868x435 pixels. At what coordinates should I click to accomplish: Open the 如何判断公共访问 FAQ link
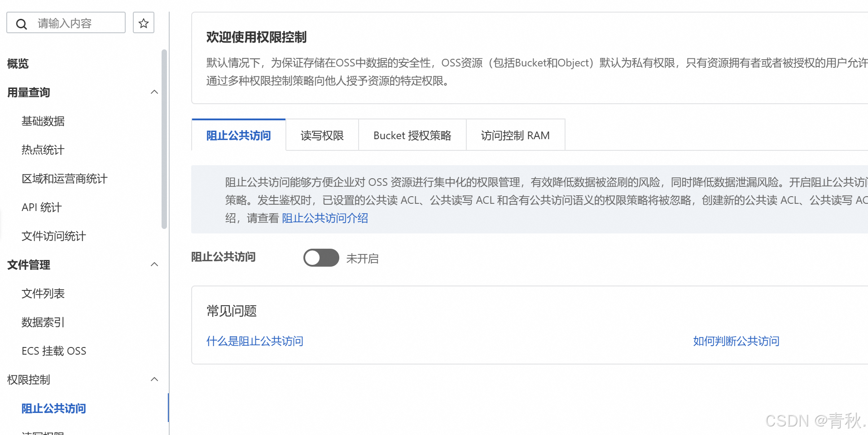coord(736,341)
